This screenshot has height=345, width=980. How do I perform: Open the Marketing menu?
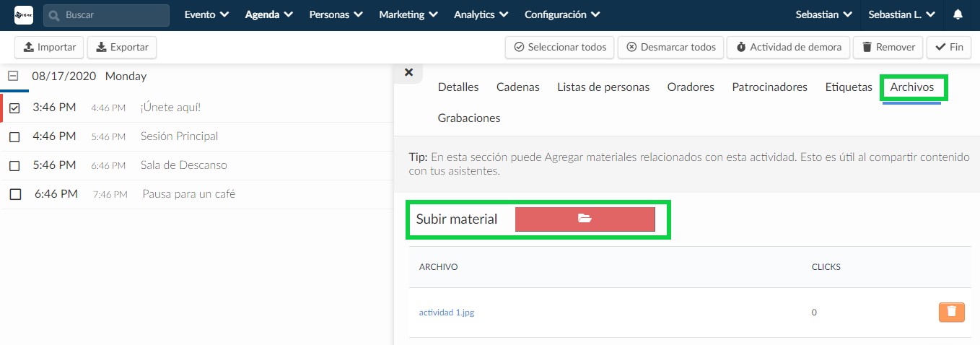tap(408, 14)
